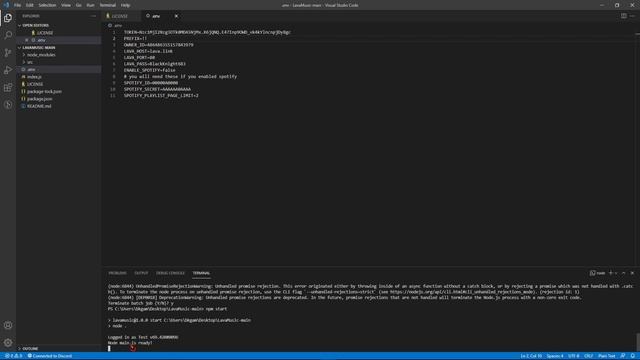The width and height of the screenshot is (640, 360).
Task: Open README.md in file tree
Action: [39, 106]
